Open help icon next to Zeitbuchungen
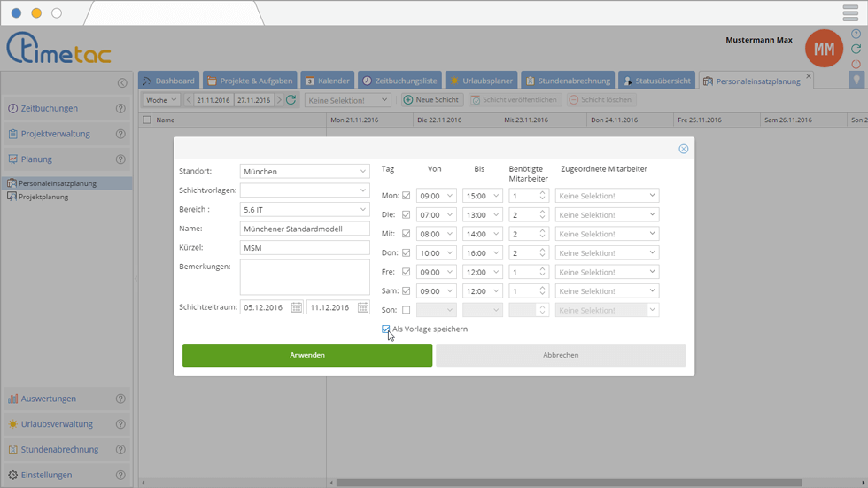 coord(120,109)
